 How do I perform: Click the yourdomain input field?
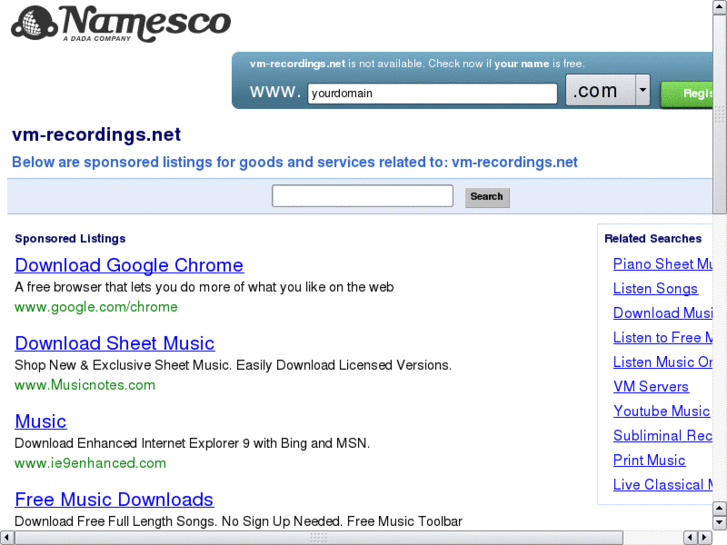coord(432,93)
